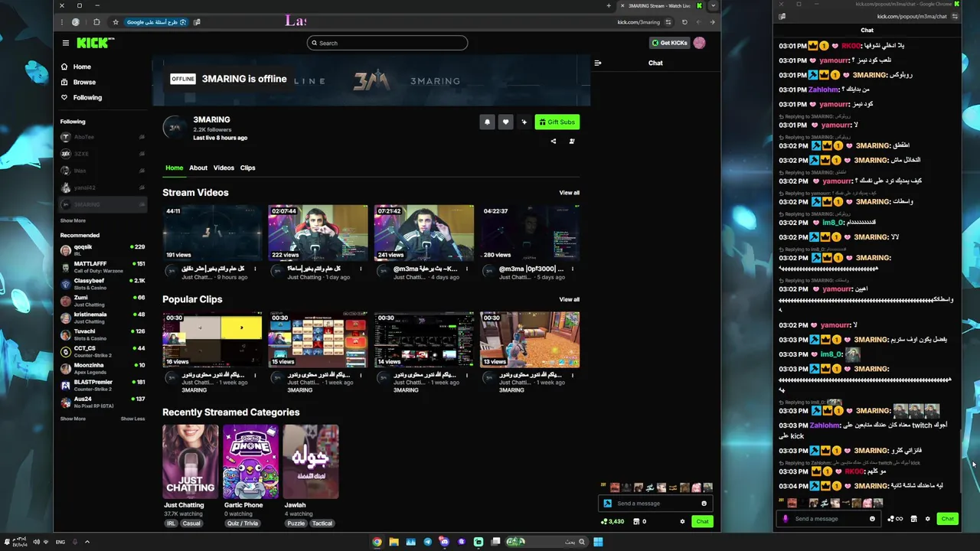Image resolution: width=980 pixels, height=551 pixels.
Task: Open recommended channel MATTLAFFF
Action: coord(103,266)
